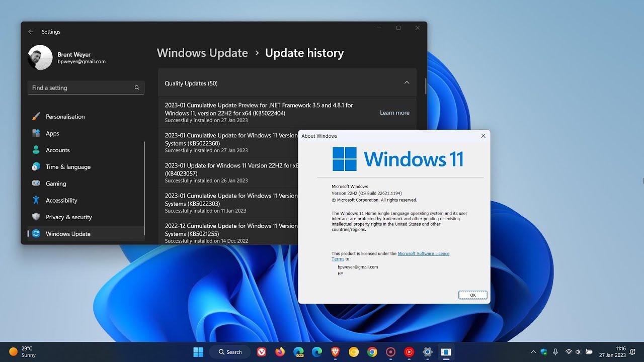Open Brave browser from taskbar
This screenshot has height=362, width=644.
(x=335, y=352)
